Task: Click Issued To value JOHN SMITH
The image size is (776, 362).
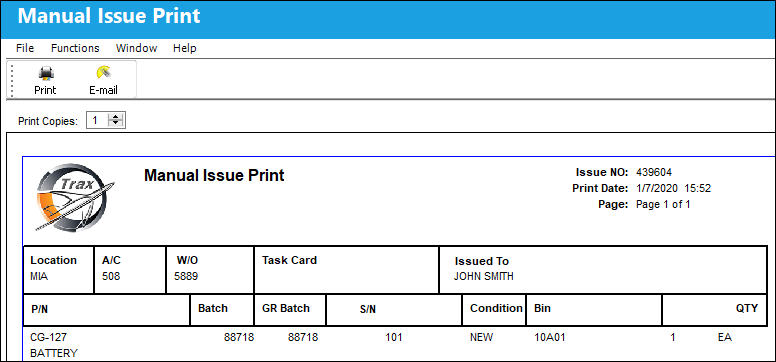Action: [x=484, y=276]
